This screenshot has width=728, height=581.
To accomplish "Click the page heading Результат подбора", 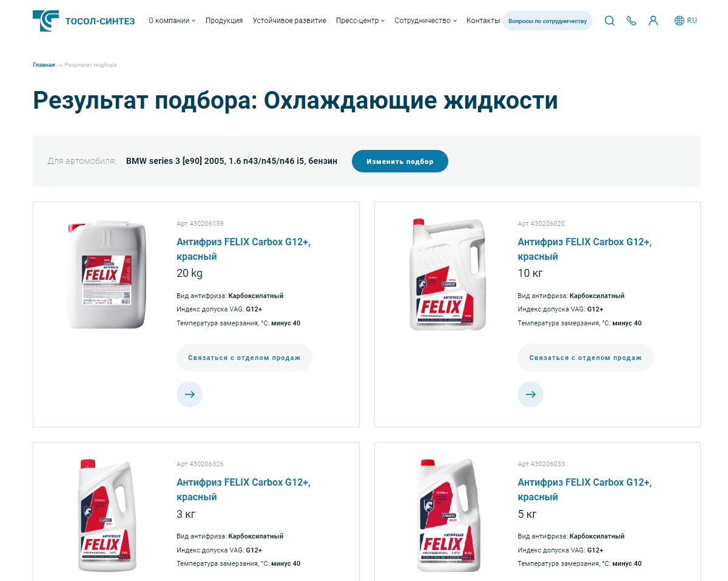I will pos(295,101).
